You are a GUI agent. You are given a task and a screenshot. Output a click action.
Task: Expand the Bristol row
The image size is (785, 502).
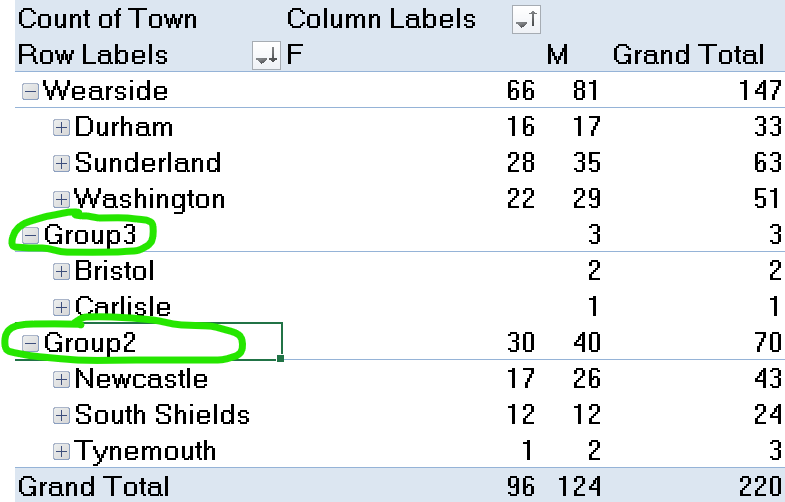61,271
